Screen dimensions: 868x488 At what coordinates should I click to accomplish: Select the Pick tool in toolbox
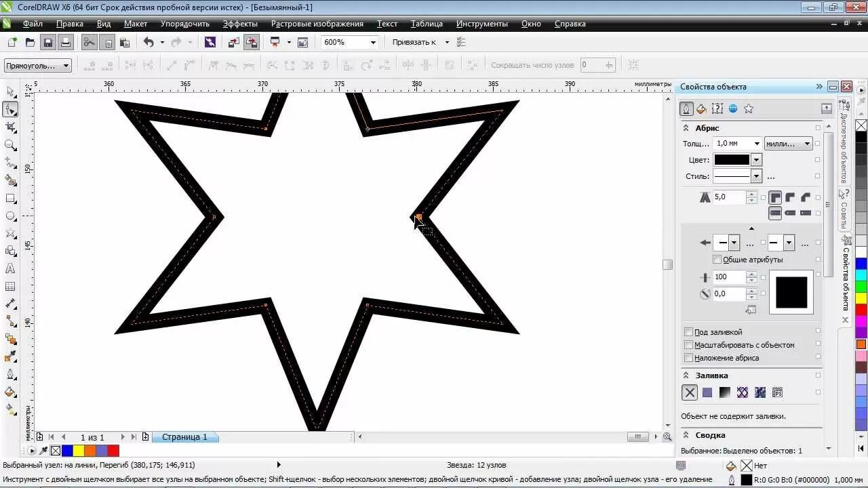[10, 91]
